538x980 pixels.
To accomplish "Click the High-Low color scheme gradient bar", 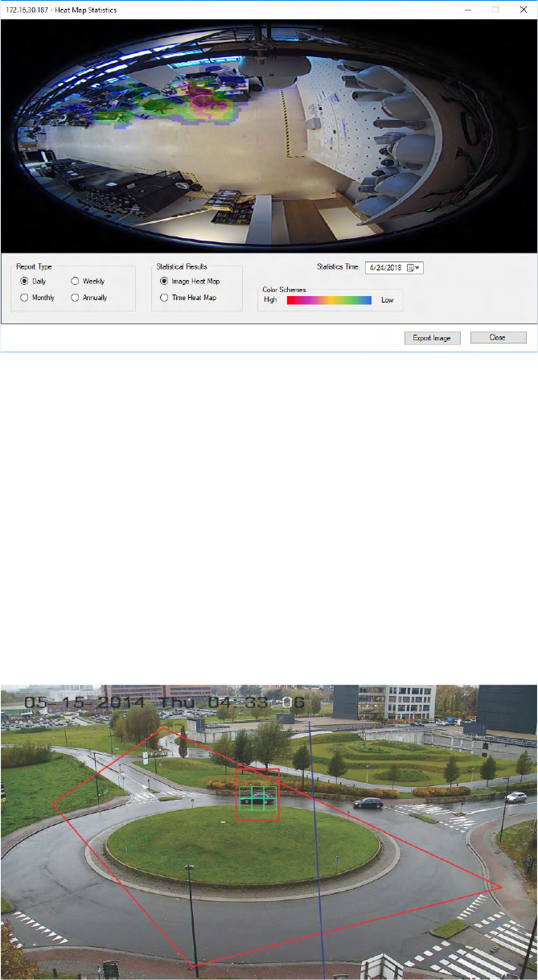I will (x=329, y=300).
